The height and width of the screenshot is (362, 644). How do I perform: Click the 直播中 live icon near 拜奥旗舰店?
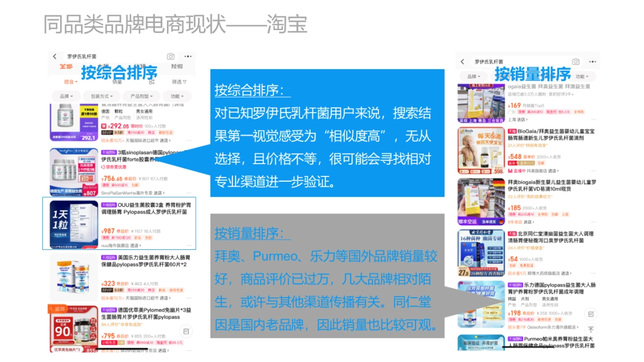511,171
